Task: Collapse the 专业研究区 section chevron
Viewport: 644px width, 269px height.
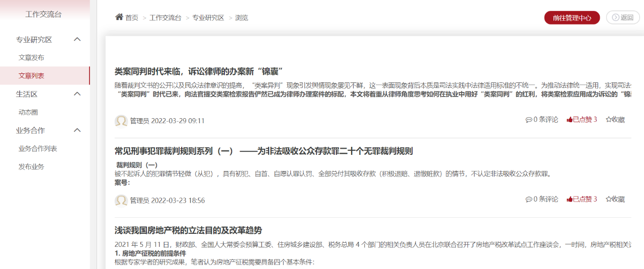Action: 77,39
